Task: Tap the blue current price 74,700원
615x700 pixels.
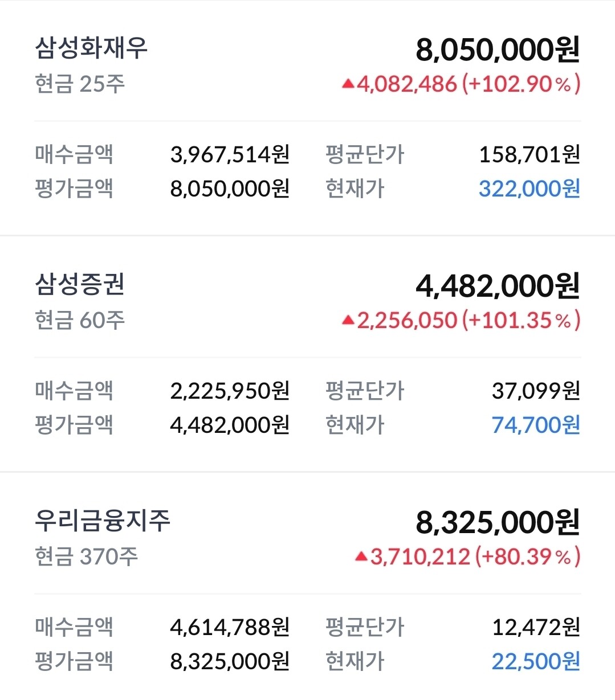Action: pyautogui.click(x=535, y=425)
